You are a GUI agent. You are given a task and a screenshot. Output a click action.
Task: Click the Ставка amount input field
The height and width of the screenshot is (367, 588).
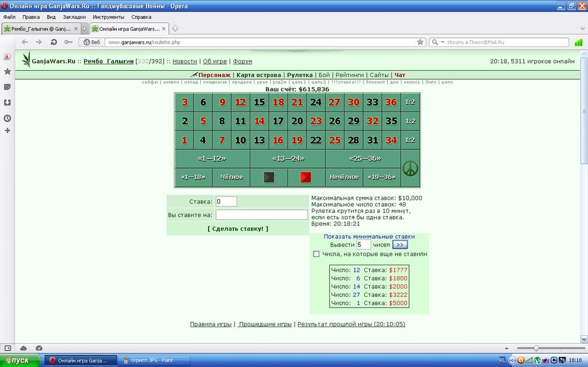[226, 202]
